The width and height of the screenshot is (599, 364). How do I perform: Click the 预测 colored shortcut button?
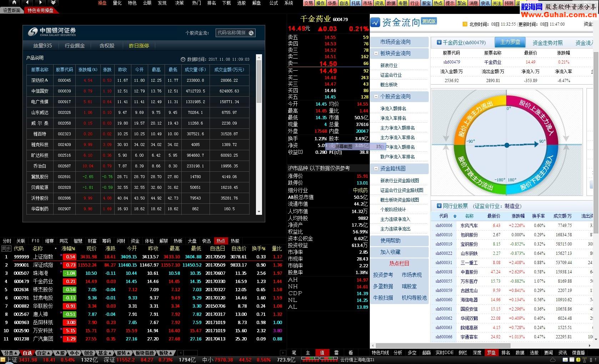pos(509,3)
